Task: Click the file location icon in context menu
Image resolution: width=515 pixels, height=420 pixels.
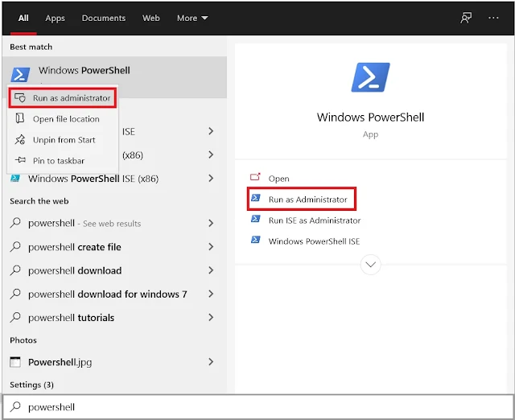Action: click(x=20, y=118)
